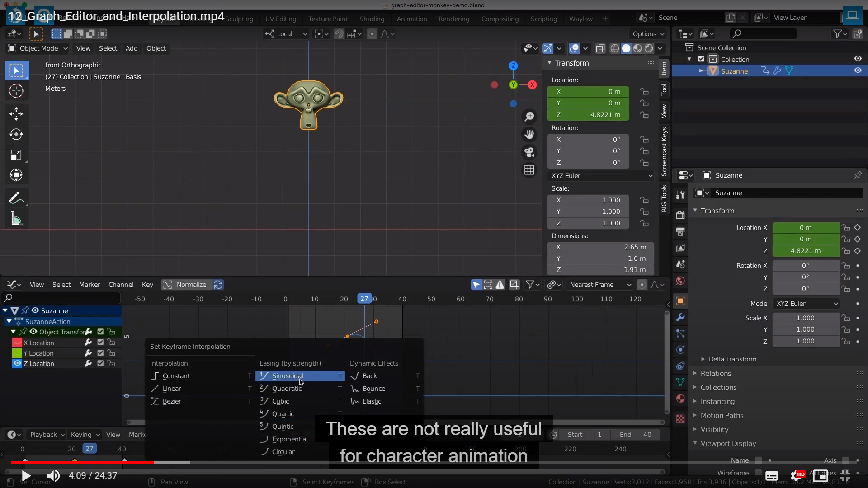The width and height of the screenshot is (868, 488).
Task: Toggle Z Location channel visibility eye
Action: (x=17, y=363)
